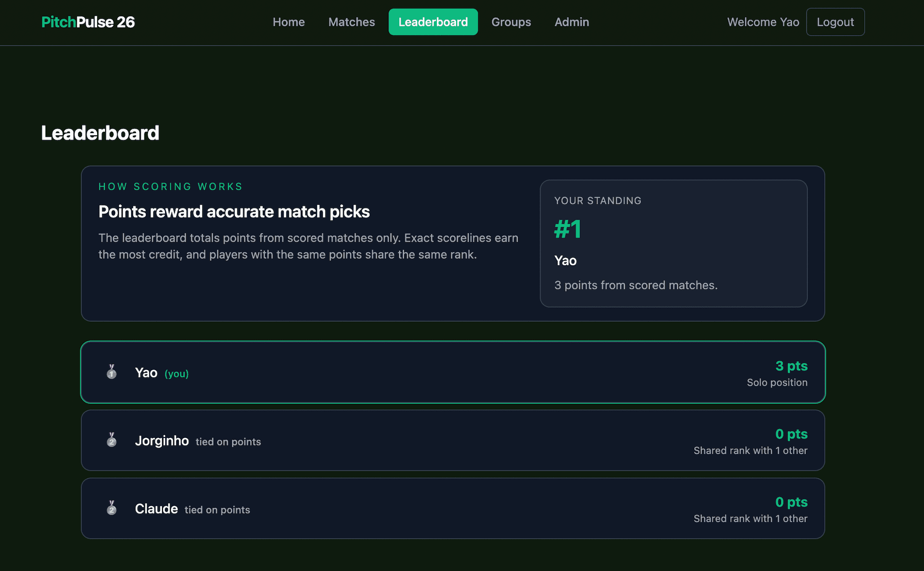Click Jorginho's 0 pts score
Screen dimensions: 924x571
click(x=792, y=434)
